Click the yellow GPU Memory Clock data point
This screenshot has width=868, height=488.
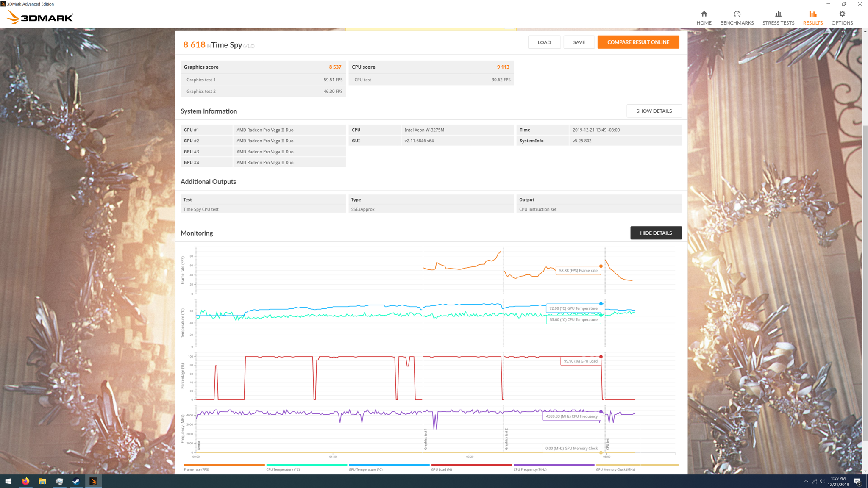pyautogui.click(x=601, y=452)
